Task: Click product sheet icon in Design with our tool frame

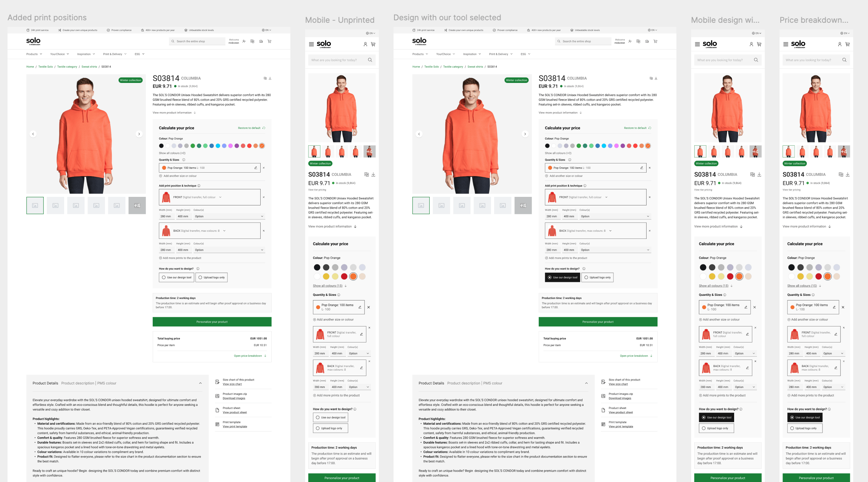Action: [603, 410]
